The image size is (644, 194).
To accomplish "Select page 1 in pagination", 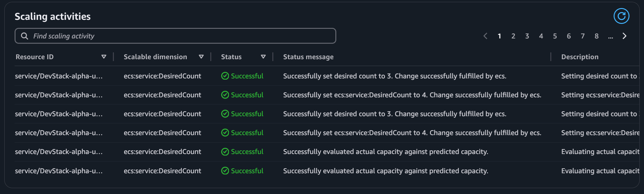I will (x=499, y=36).
